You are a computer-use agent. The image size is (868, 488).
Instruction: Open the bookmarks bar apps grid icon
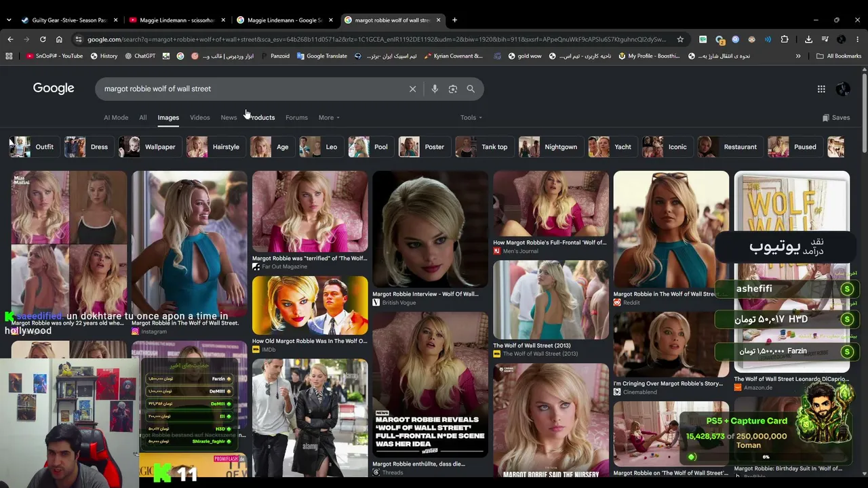click(x=9, y=56)
